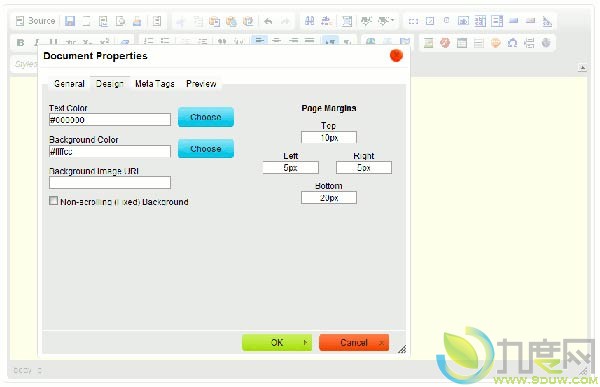
Task: Insert a Checkbox form element icon
Action: tap(430, 21)
